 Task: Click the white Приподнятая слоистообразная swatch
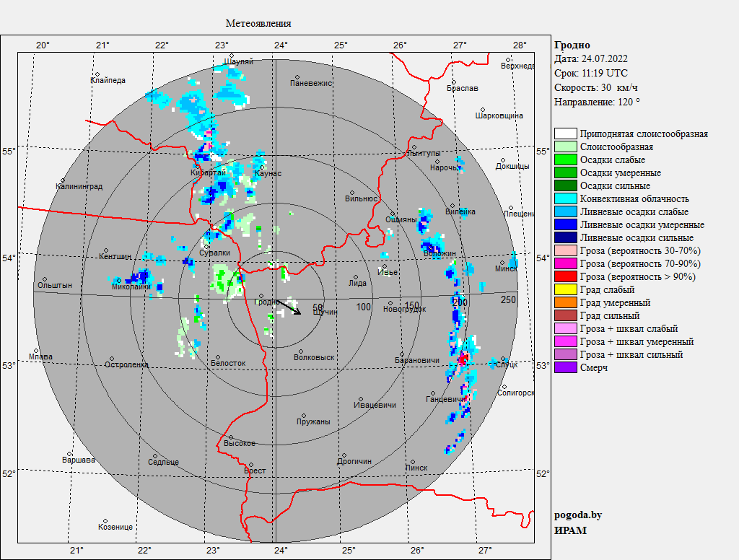[566, 134]
